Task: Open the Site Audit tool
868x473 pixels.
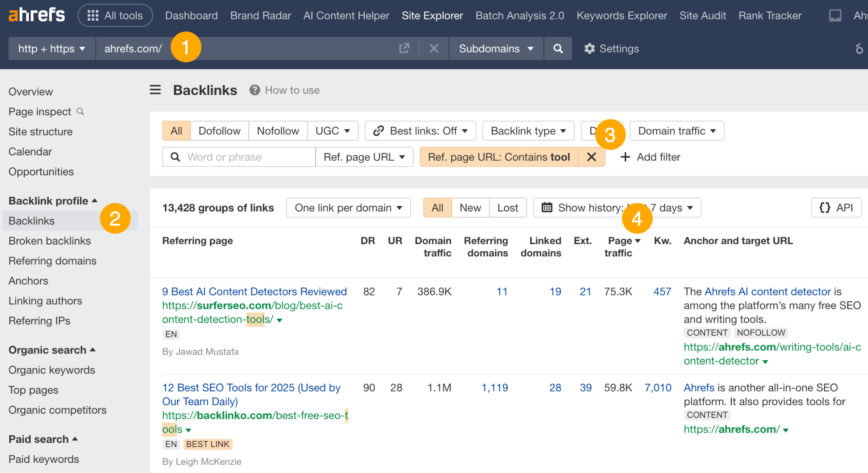Action: (x=702, y=15)
